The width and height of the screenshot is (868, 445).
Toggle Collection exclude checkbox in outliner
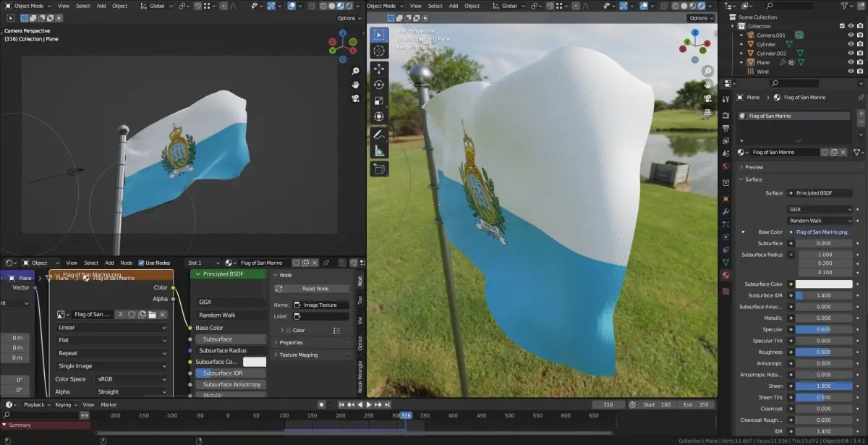841,26
